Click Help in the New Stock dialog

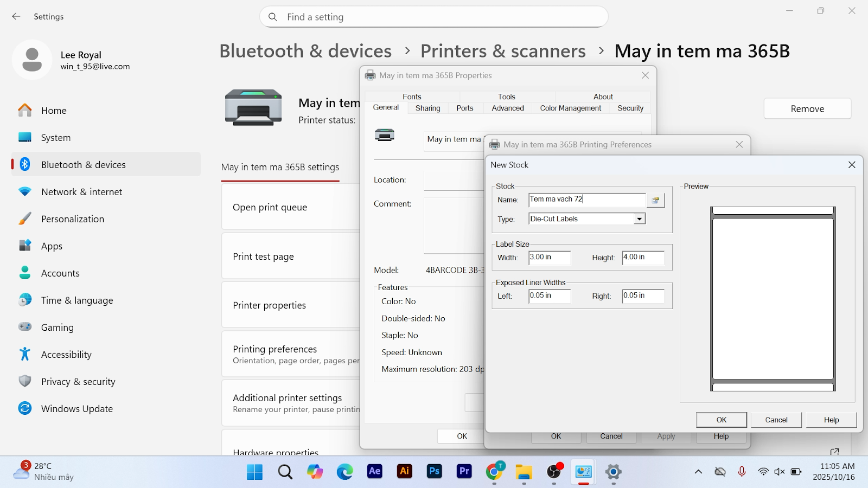(831, 420)
